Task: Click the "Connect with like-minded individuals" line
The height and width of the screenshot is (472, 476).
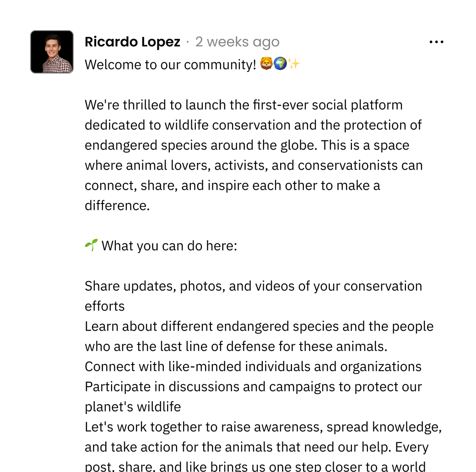Action: coord(253,366)
